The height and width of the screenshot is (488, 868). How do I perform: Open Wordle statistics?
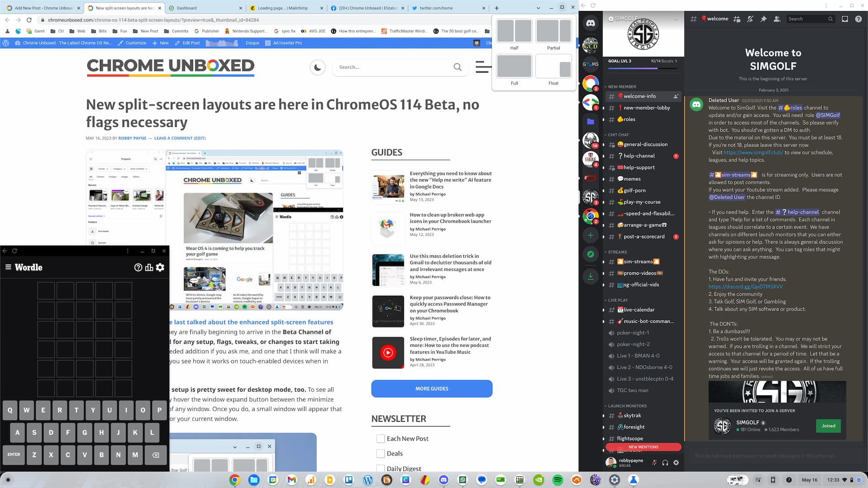coord(149,267)
